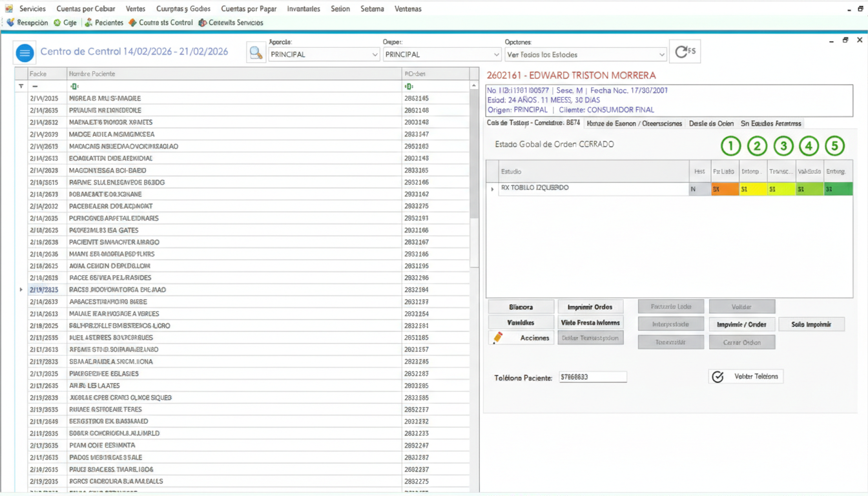This screenshot has height=496, width=868.
Task: Open the first PRINCIPAL dropdown
Action: pos(324,55)
